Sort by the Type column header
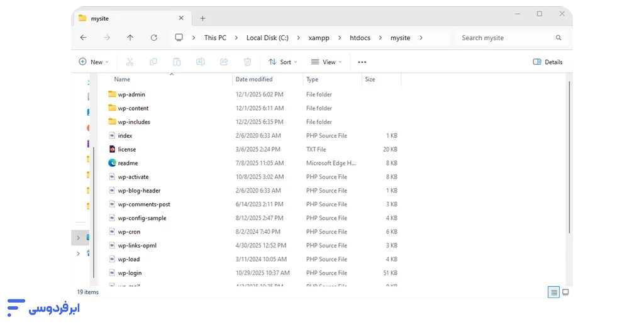The width and height of the screenshot is (644, 324). 312,79
